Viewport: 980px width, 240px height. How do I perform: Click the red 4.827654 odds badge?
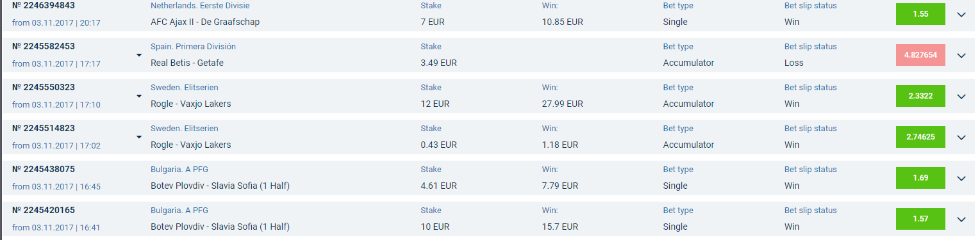click(920, 55)
